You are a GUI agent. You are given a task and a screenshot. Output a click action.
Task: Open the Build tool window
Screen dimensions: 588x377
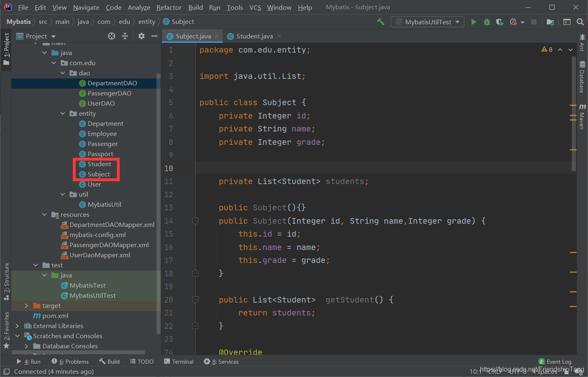(x=109, y=362)
